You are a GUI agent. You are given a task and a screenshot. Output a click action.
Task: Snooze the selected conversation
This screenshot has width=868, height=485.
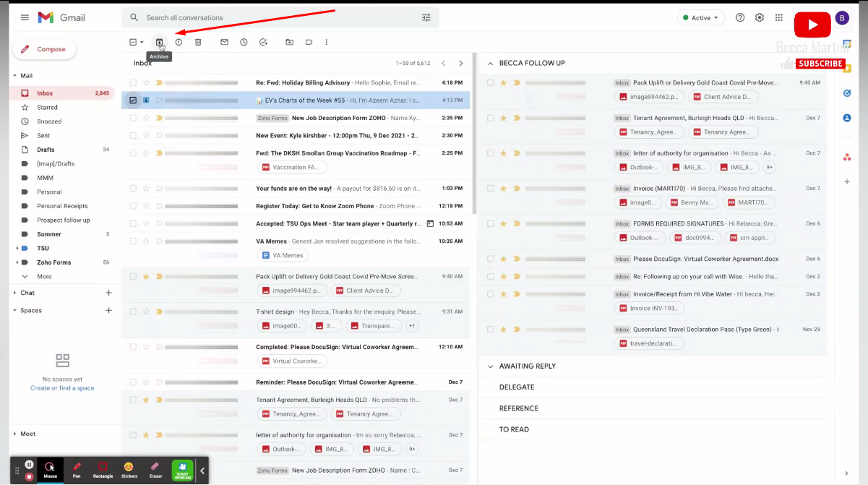pyautogui.click(x=244, y=43)
